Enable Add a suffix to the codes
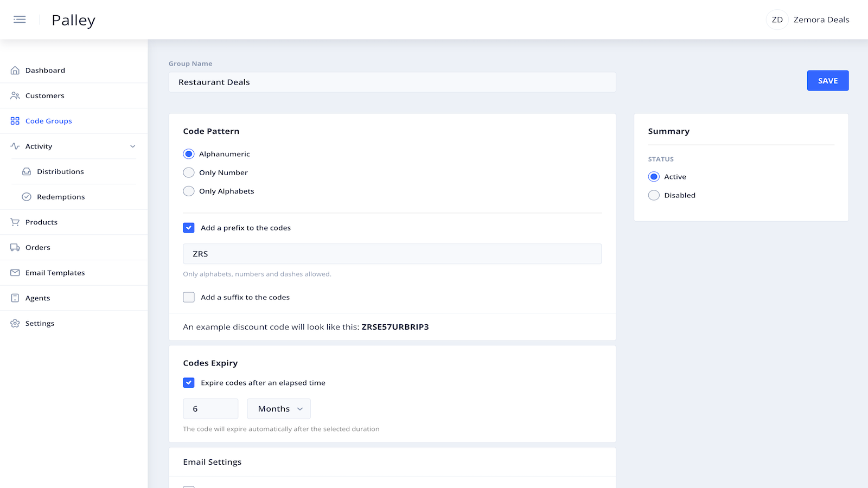Viewport: 868px width, 488px height. click(x=189, y=297)
